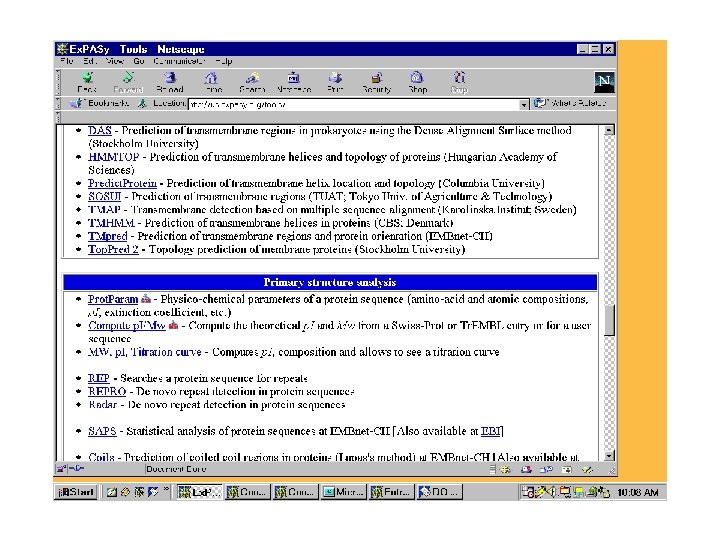Collapse the empty Personal toolbar grip handle
The width and height of the screenshot is (720, 540).
coord(58,117)
